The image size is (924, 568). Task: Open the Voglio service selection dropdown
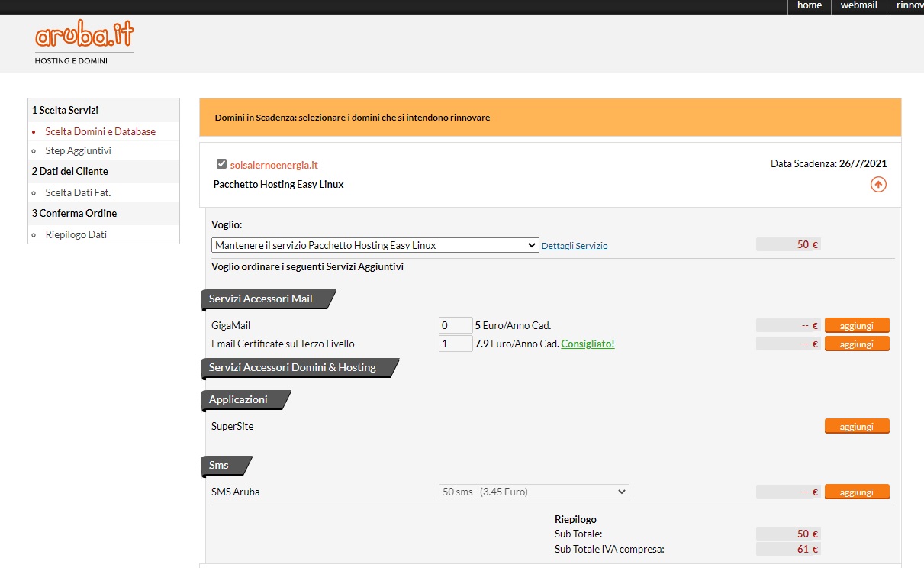click(375, 245)
